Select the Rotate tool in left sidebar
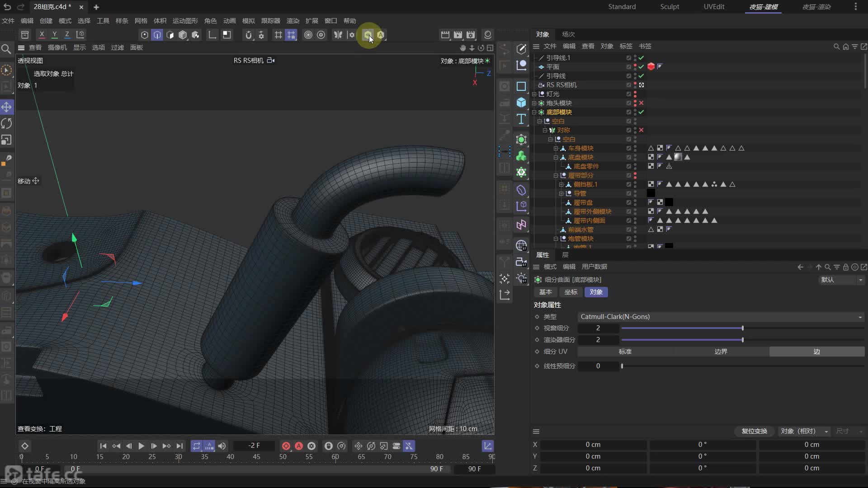Screen dimensions: 868x488 [7, 123]
